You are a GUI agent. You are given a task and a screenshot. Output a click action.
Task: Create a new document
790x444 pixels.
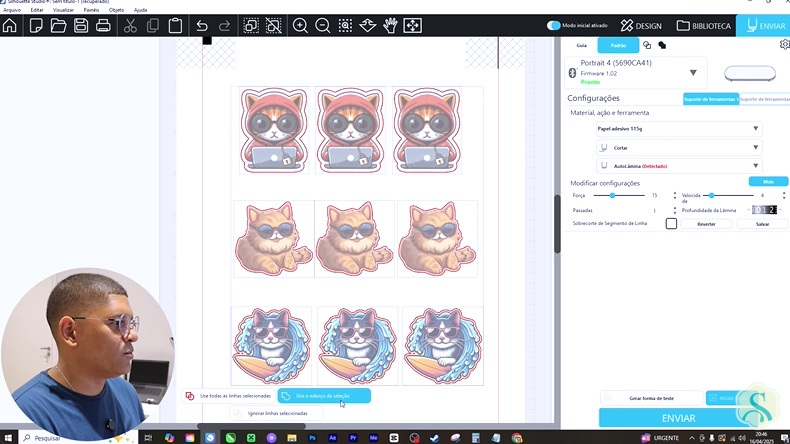point(36,25)
